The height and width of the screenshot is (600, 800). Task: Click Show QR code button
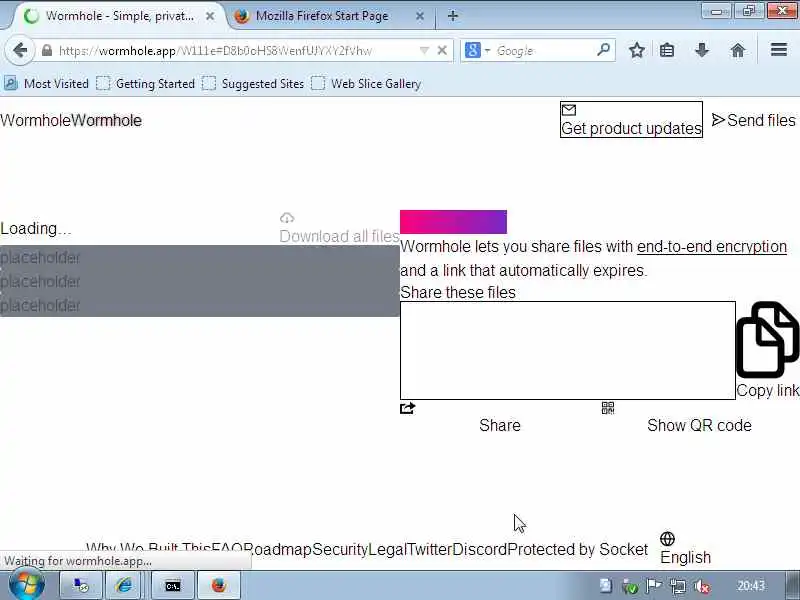[x=699, y=426]
